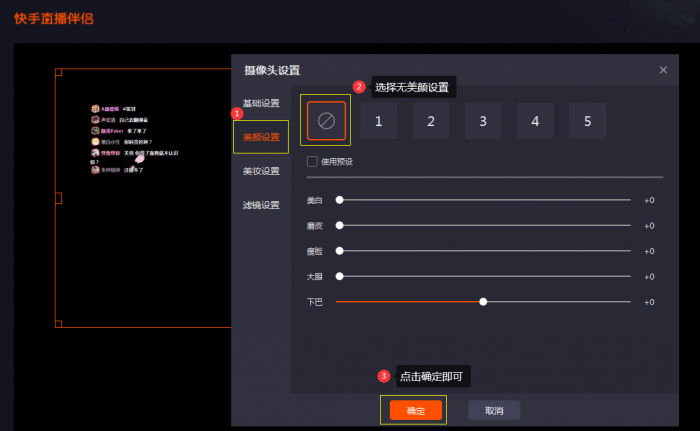The width and height of the screenshot is (700, 431).
Task: Switch to the 美颜设置 tab
Action: click(x=261, y=137)
